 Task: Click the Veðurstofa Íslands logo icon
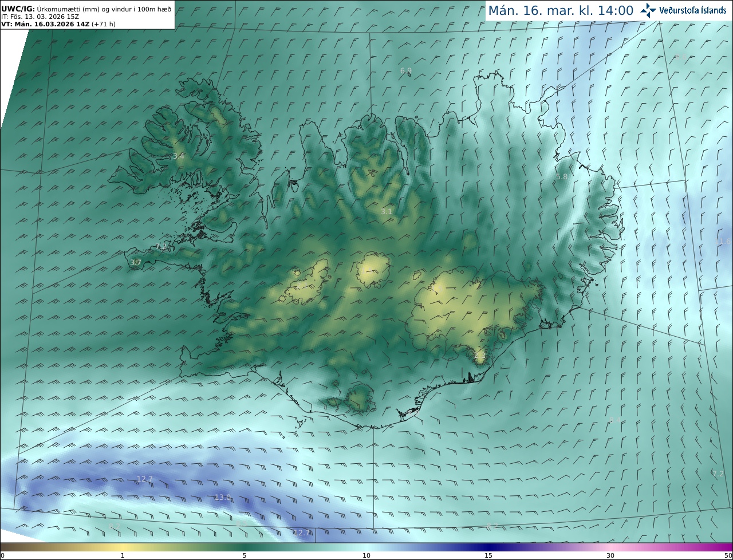(x=648, y=10)
